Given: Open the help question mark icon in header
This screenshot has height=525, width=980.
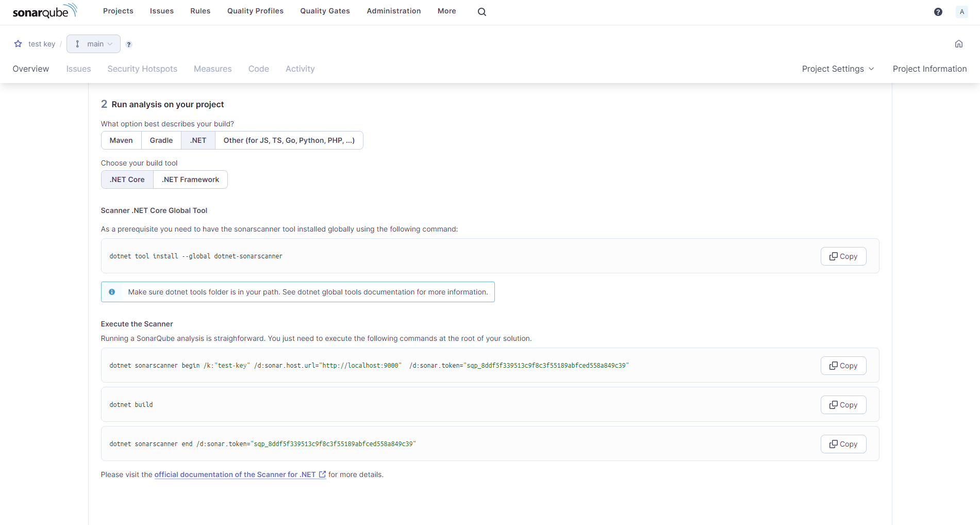Looking at the screenshot, I should point(938,12).
